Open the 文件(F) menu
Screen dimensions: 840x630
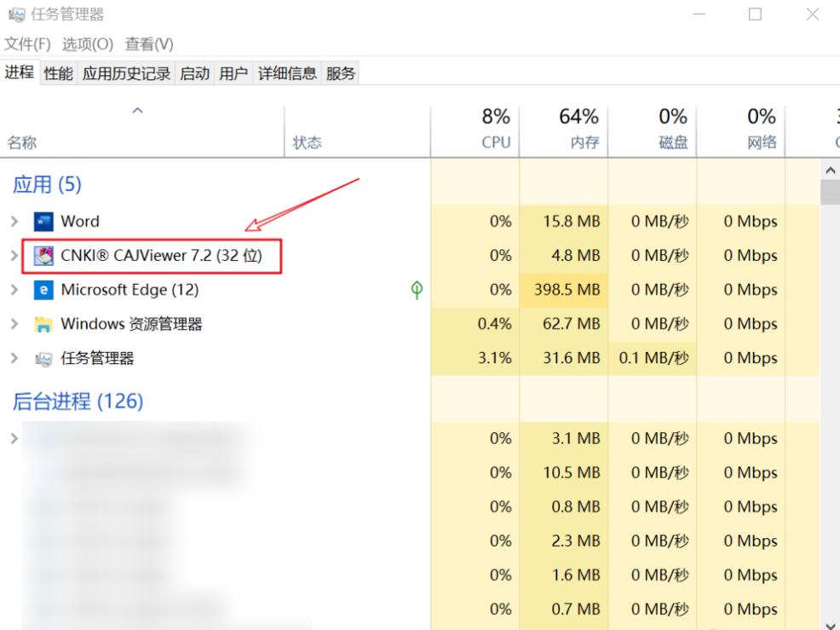[28, 43]
